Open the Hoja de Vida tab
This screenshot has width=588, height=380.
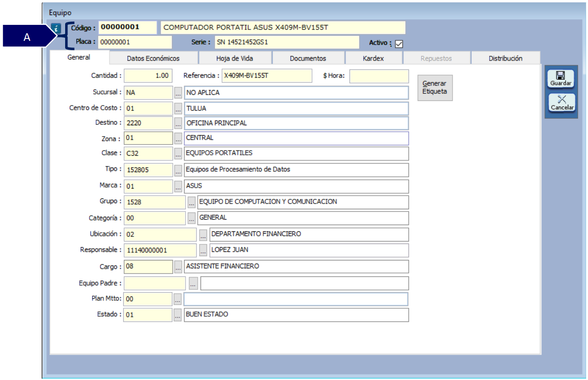[235, 58]
